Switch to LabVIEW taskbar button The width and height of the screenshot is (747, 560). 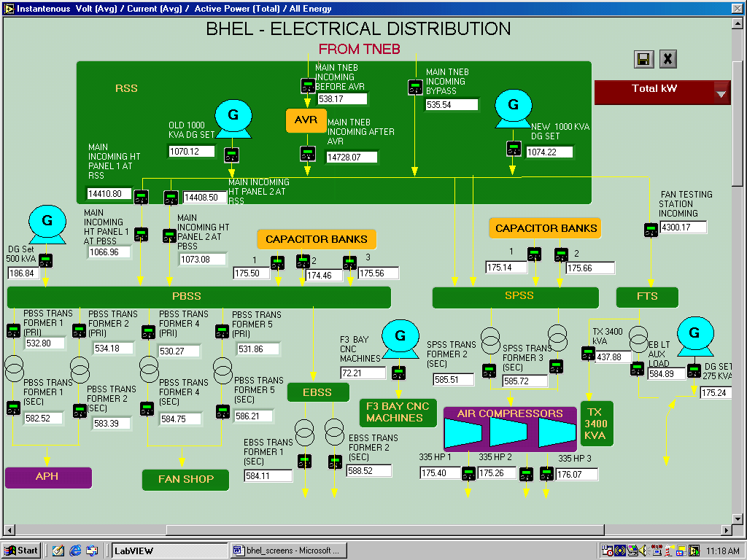(x=169, y=551)
